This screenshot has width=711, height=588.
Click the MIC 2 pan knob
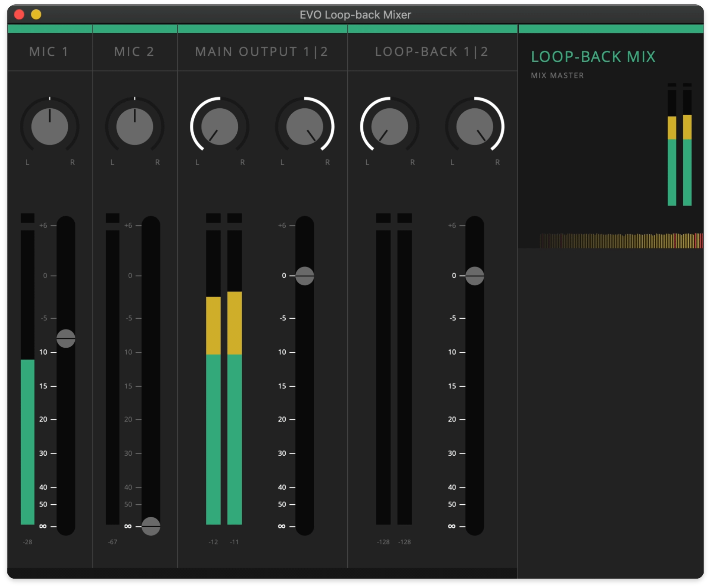pyautogui.click(x=134, y=127)
